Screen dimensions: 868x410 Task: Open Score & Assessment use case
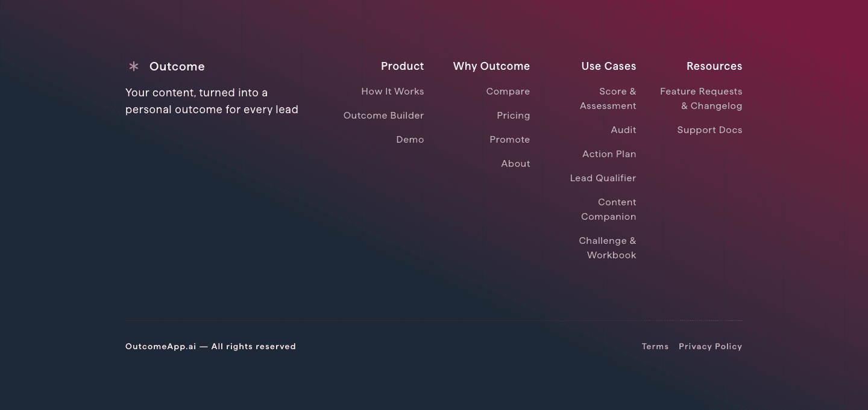(x=608, y=99)
